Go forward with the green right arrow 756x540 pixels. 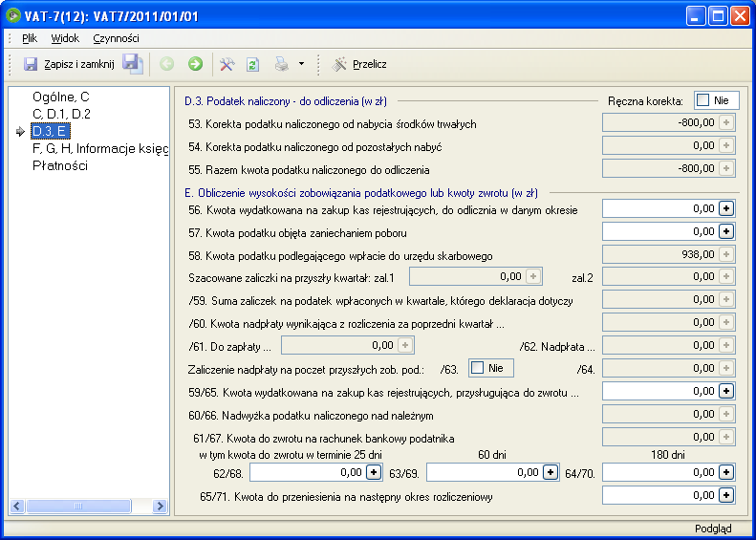(x=195, y=64)
